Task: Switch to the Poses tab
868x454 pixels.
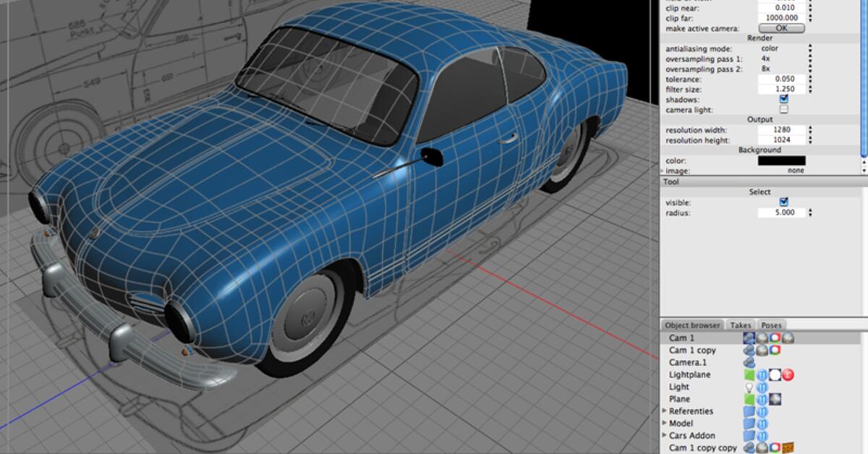Action: point(771,325)
